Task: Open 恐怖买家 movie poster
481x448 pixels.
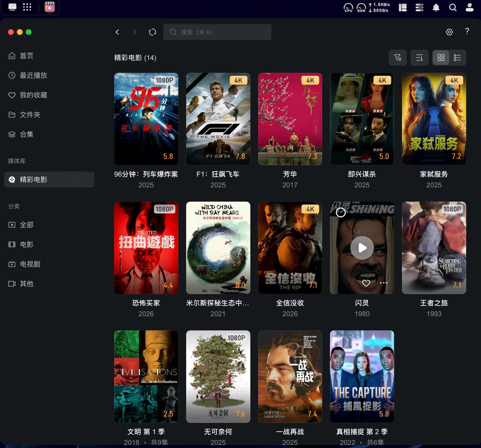Action: pyautogui.click(x=146, y=248)
